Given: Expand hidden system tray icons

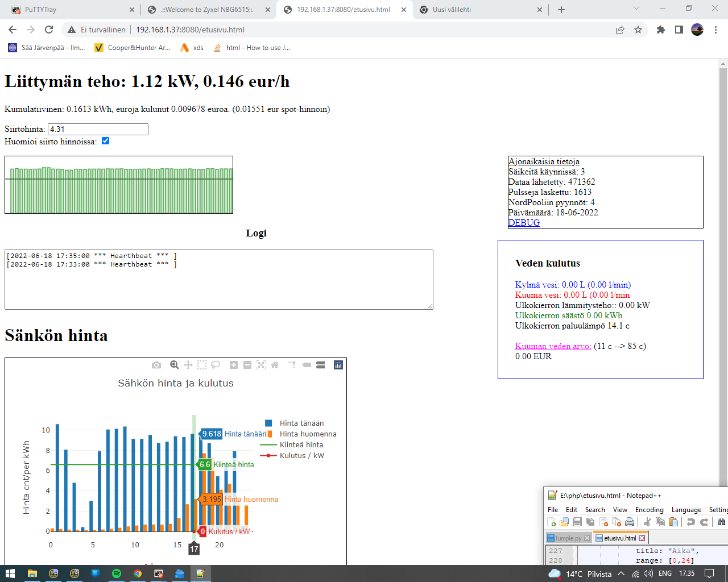Looking at the screenshot, I should 621,573.
